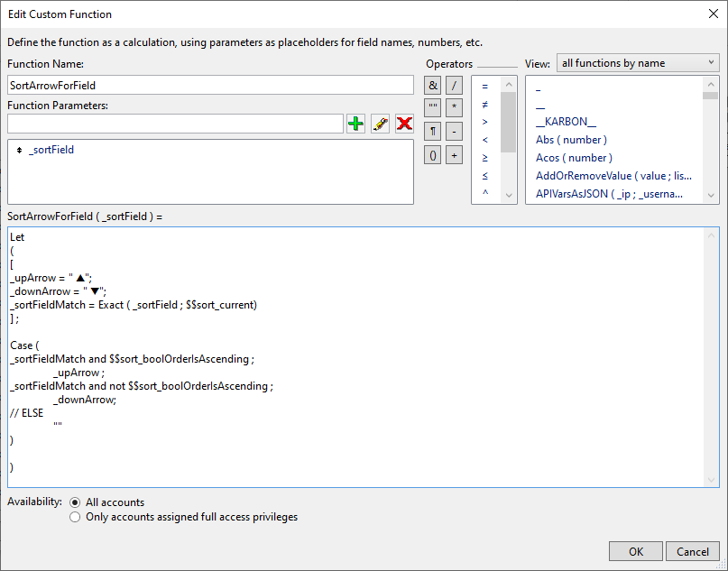Cancel editing the custom function
The image size is (728, 571).
pos(692,551)
